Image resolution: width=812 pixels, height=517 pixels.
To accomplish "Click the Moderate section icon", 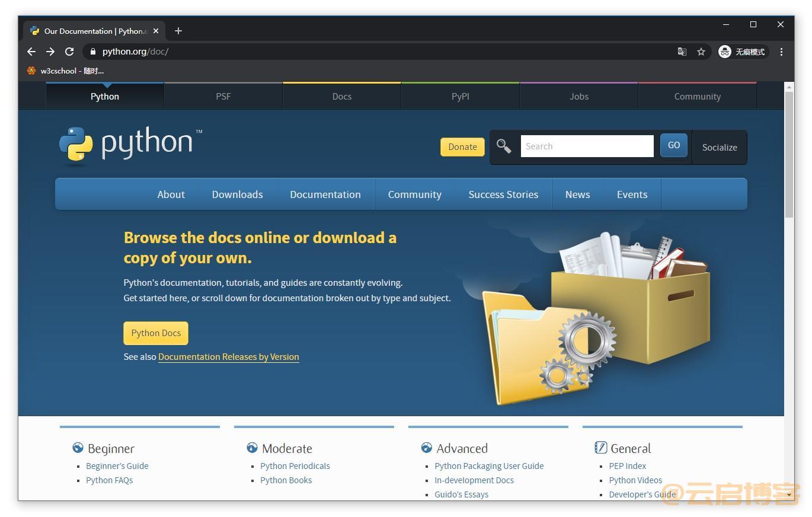I will (252, 448).
